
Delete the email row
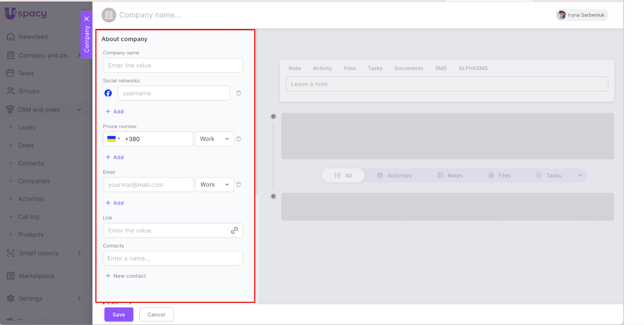[239, 184]
